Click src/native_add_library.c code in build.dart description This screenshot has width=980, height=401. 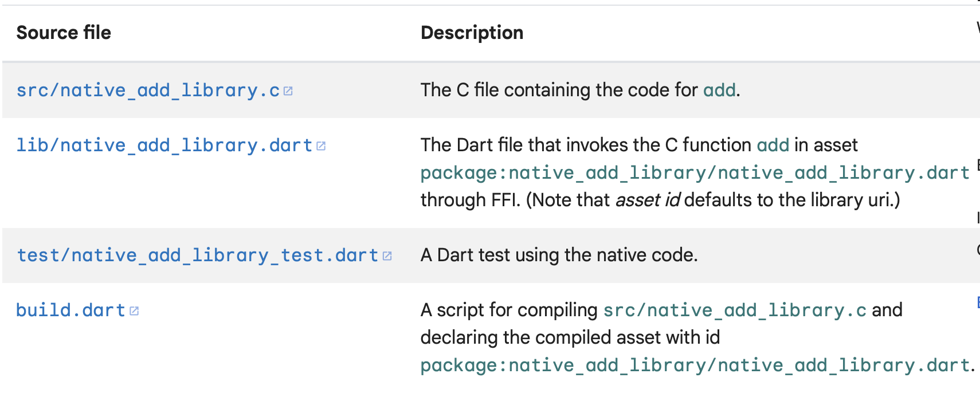[x=735, y=310]
